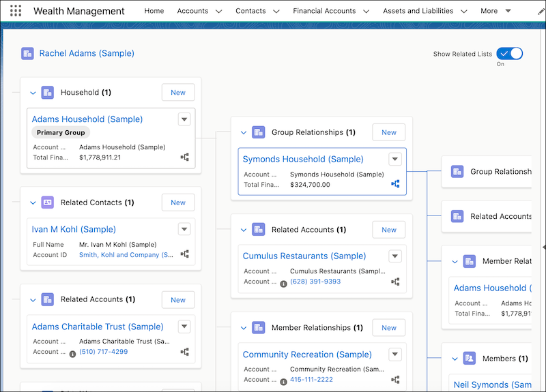The height and width of the screenshot is (392, 546).
Task: Collapse the Members (1) section
Action: point(455,359)
